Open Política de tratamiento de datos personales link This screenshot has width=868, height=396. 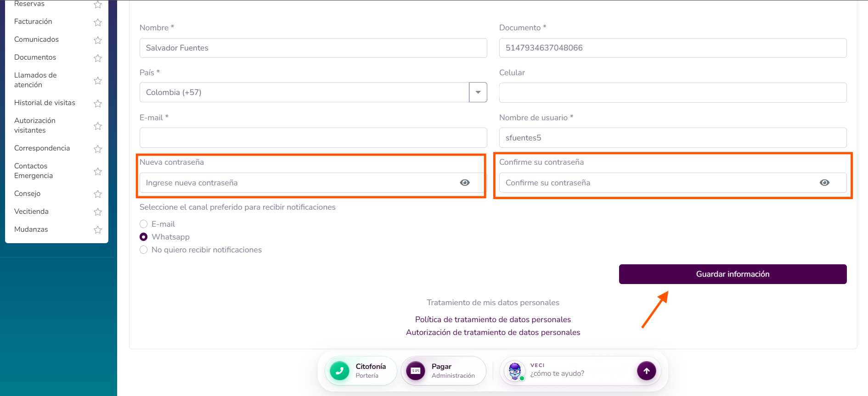[x=493, y=319]
